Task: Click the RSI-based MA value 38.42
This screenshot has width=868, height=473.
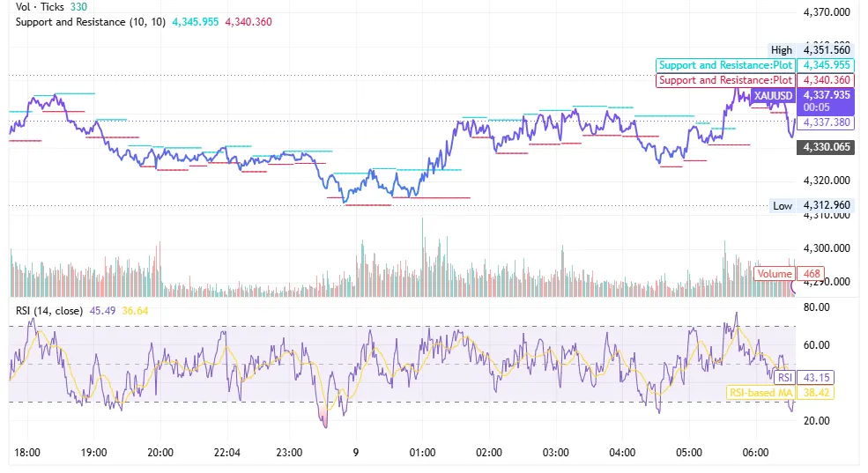Action: pos(816,393)
